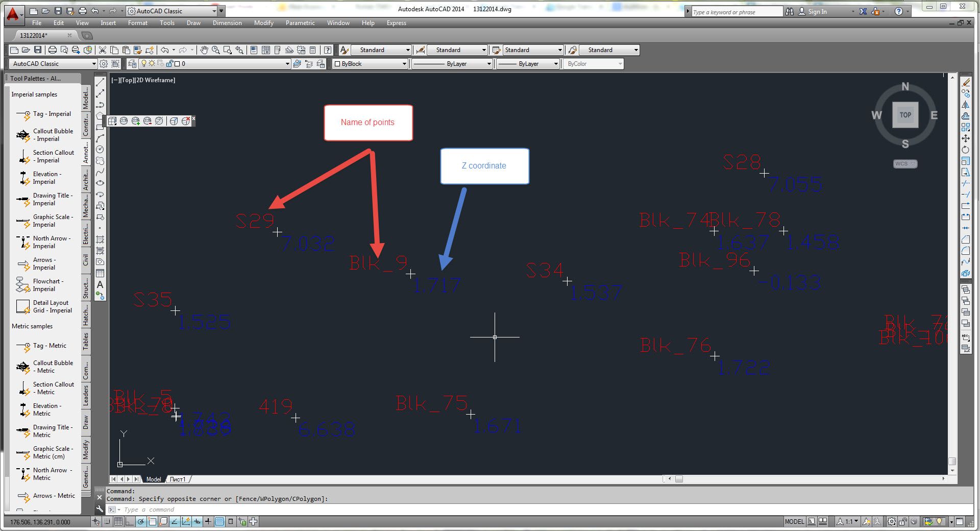Open Plot from the Standard toolbar
The image size is (980, 531).
tap(53, 50)
